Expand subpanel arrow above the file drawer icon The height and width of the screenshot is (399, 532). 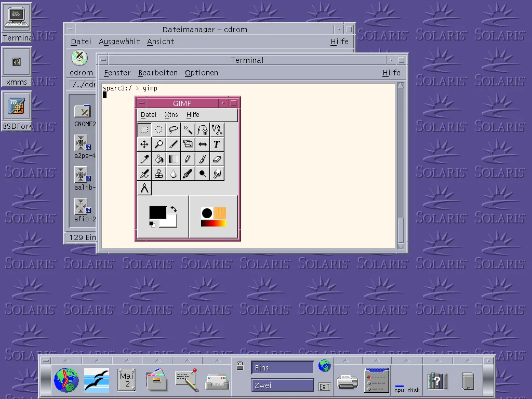(157, 361)
